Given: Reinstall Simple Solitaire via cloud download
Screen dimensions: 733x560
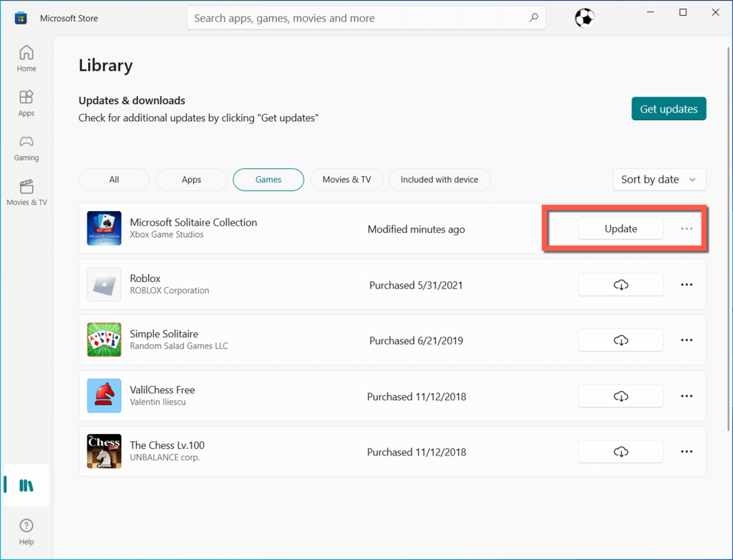Looking at the screenshot, I should click(621, 341).
